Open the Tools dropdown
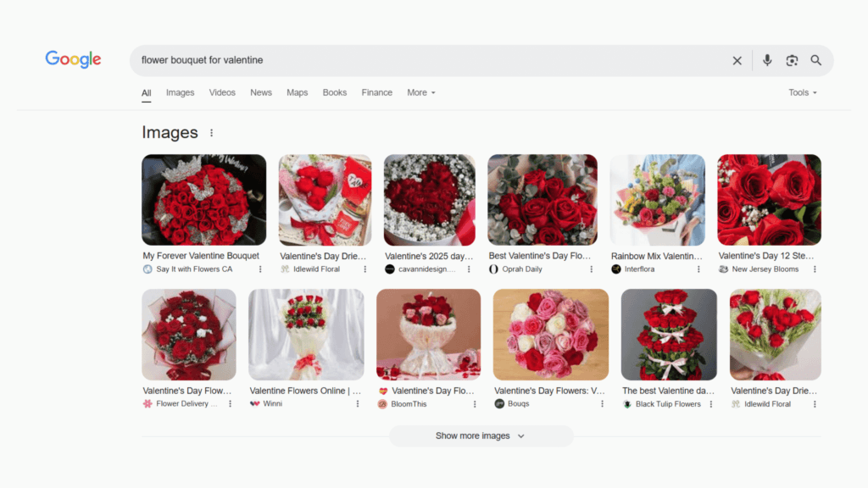 pos(803,92)
